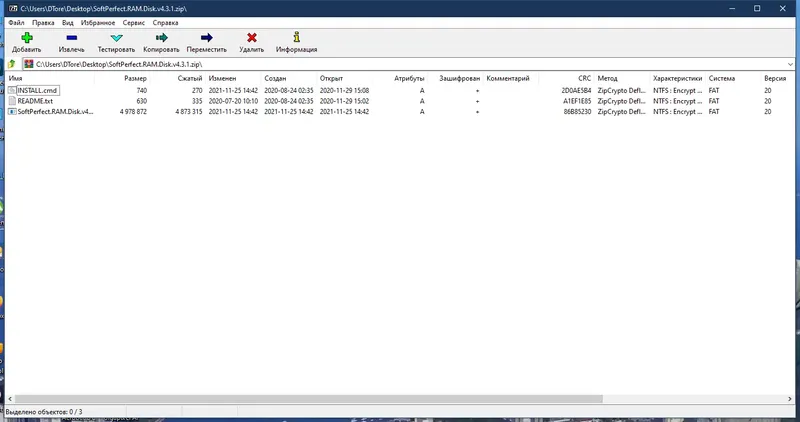
Task: Click into the archive path address field
Action: [406, 64]
